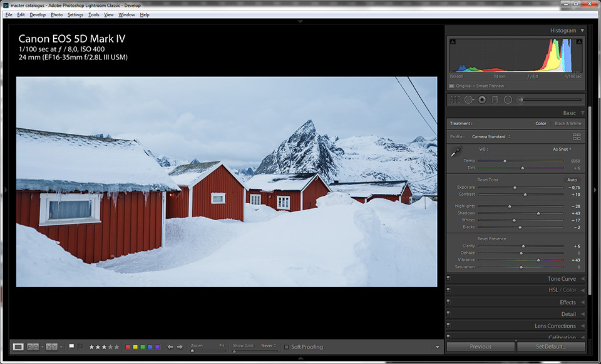Image resolution: width=601 pixels, height=364 pixels.
Task: Click the Vibrance slider handle
Action: (538, 260)
